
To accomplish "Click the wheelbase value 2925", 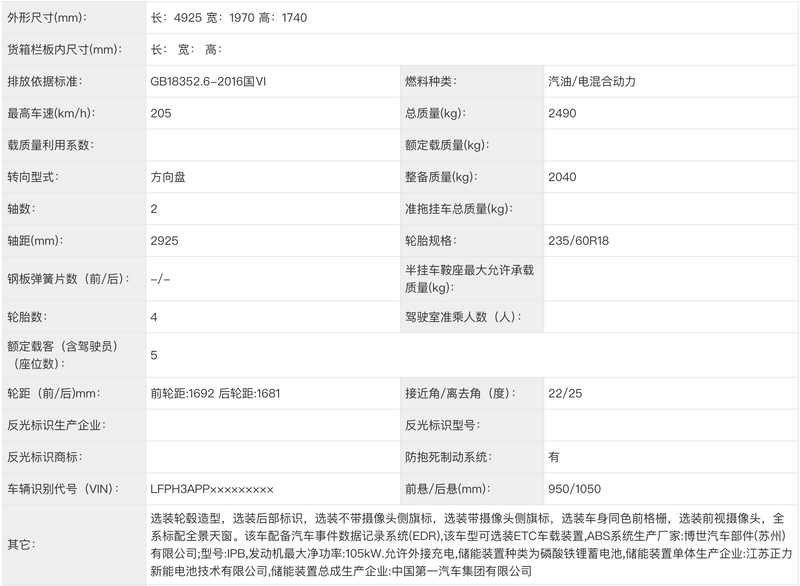I will pyautogui.click(x=164, y=241).
